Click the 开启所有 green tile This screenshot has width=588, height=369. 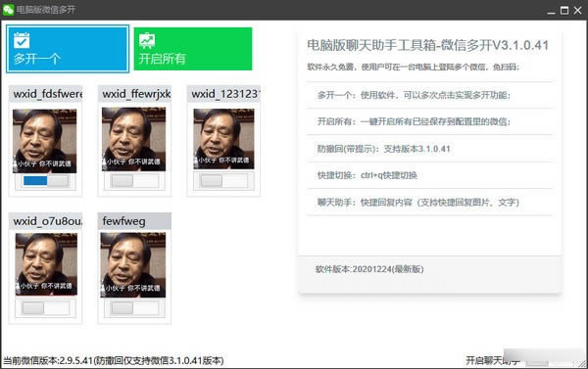click(193, 49)
